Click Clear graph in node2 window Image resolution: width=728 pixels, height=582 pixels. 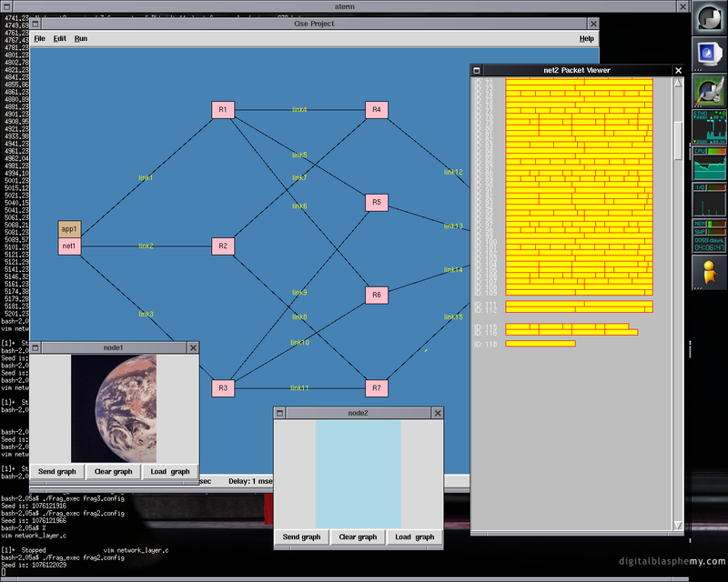358,537
